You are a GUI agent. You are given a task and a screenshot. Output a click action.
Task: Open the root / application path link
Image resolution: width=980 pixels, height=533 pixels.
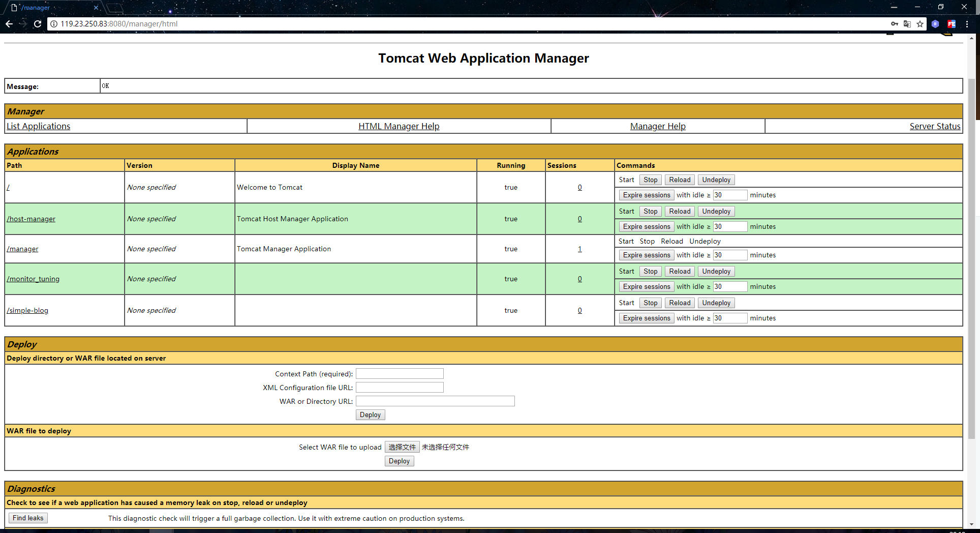click(8, 187)
